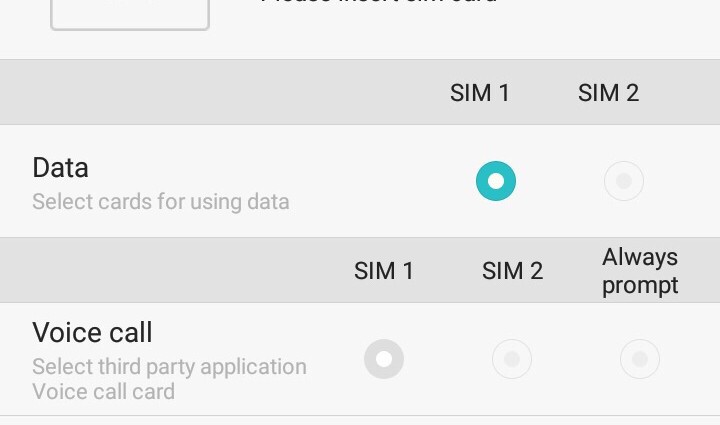Tap the SIM card slot box at top
Image resolution: width=720 pixels, height=425 pixels.
[x=130, y=14]
